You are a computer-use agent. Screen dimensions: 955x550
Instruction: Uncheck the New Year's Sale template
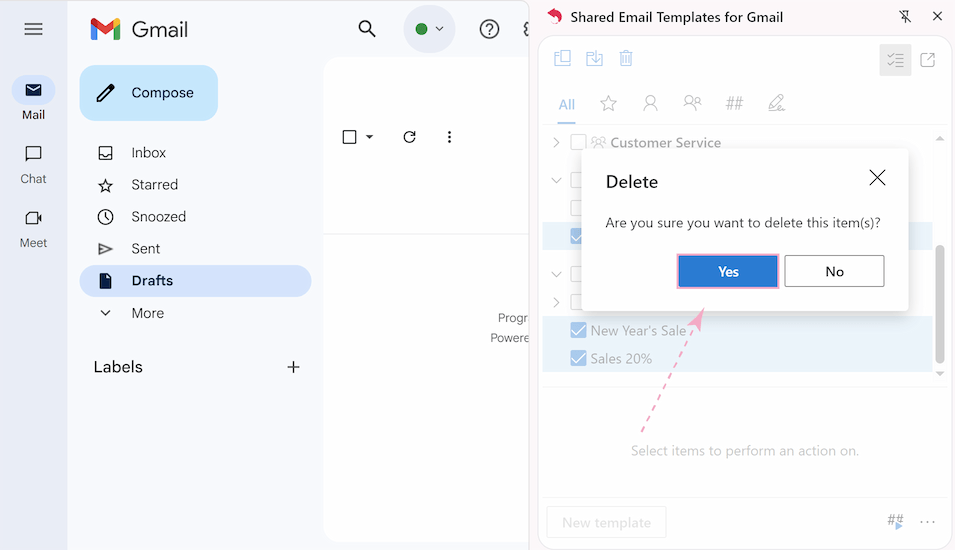[x=578, y=330]
